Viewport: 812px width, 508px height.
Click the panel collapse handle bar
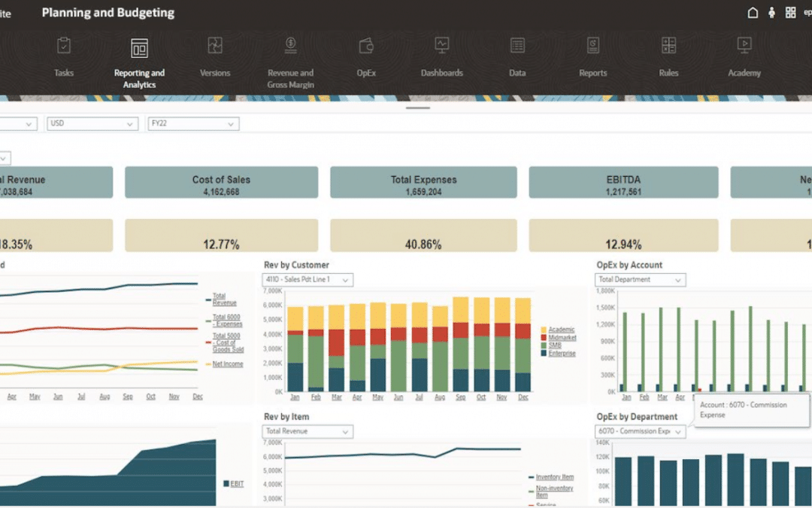(418, 108)
